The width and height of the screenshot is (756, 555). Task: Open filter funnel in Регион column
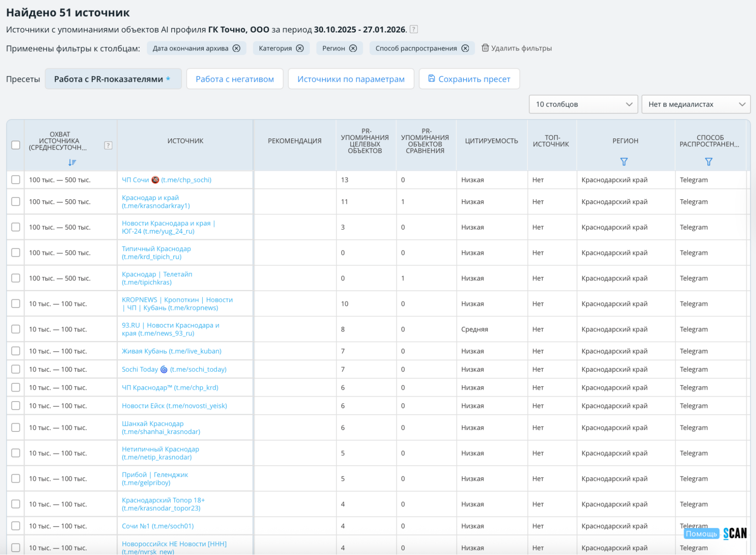pyautogui.click(x=624, y=162)
